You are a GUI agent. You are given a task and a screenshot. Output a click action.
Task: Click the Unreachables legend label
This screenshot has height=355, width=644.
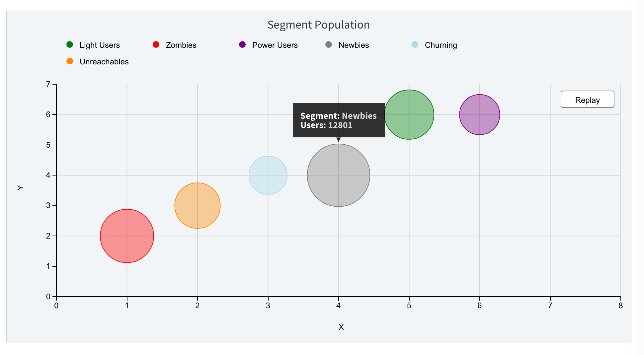point(104,62)
